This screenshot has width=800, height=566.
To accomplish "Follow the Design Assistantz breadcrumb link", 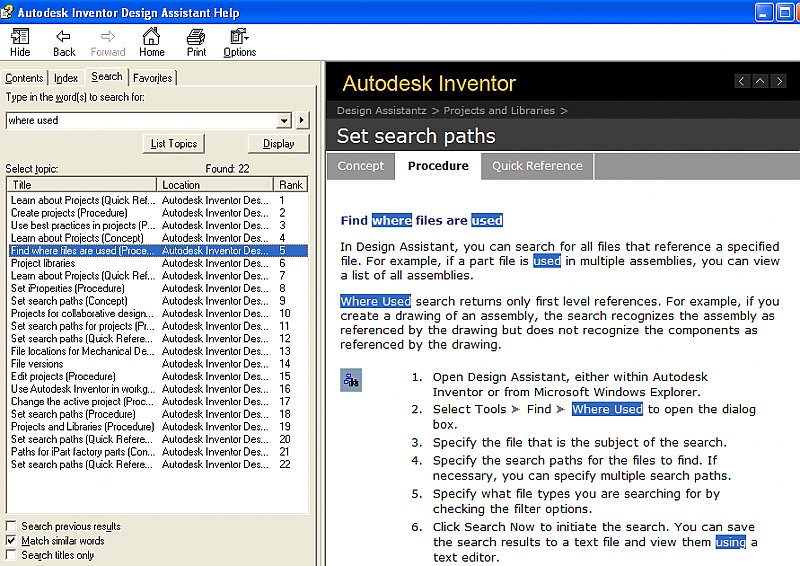I will 382,110.
